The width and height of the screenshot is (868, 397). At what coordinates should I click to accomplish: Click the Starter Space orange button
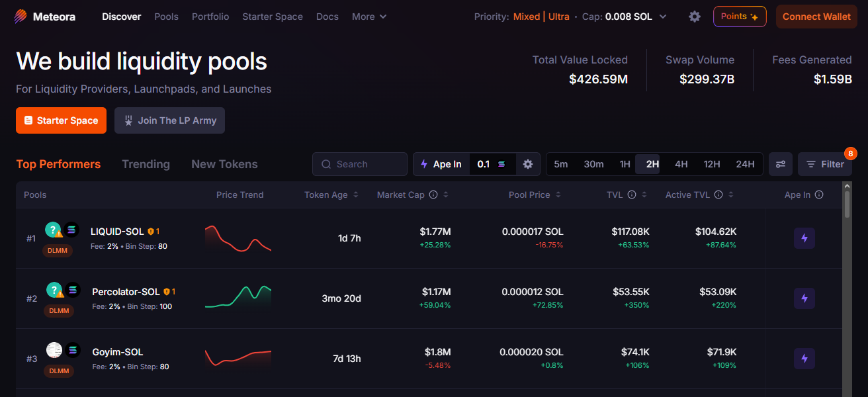tap(61, 120)
